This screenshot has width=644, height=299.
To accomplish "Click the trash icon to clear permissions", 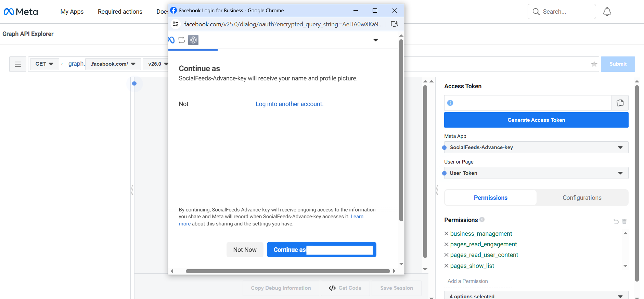I will click(624, 222).
